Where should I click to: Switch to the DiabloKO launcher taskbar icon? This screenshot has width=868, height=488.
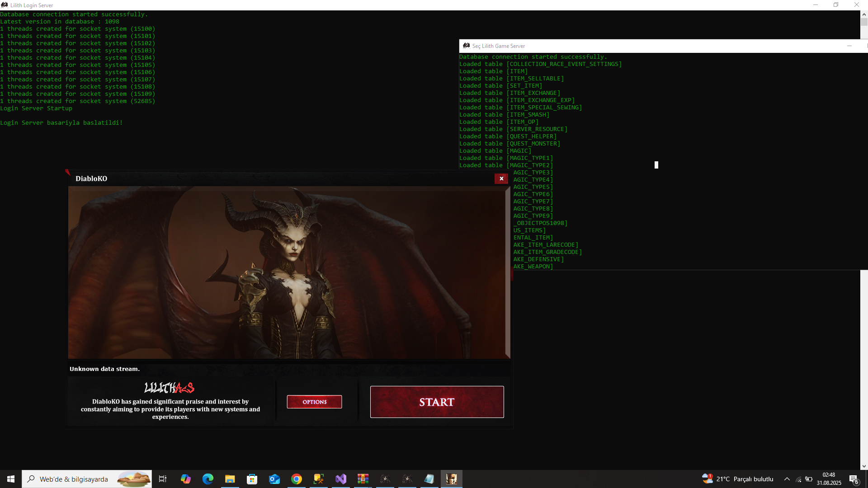(x=452, y=479)
